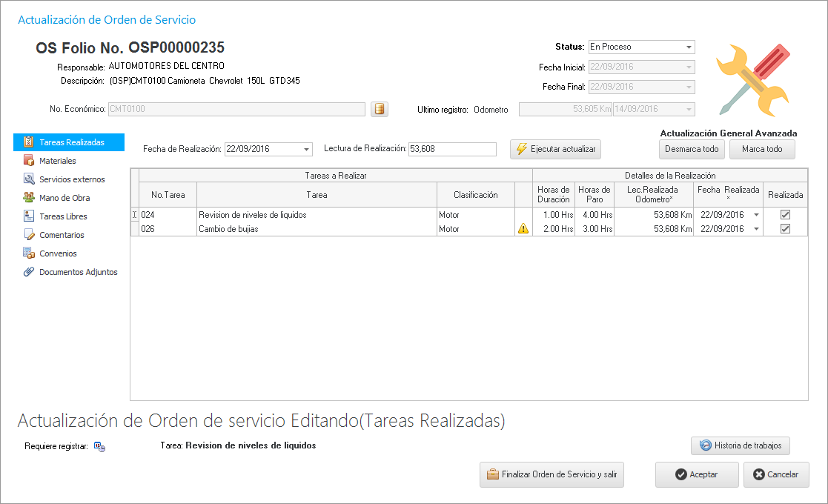The image size is (828, 504).
Task: Uncheck Realizada for task 024
Action: click(785, 215)
